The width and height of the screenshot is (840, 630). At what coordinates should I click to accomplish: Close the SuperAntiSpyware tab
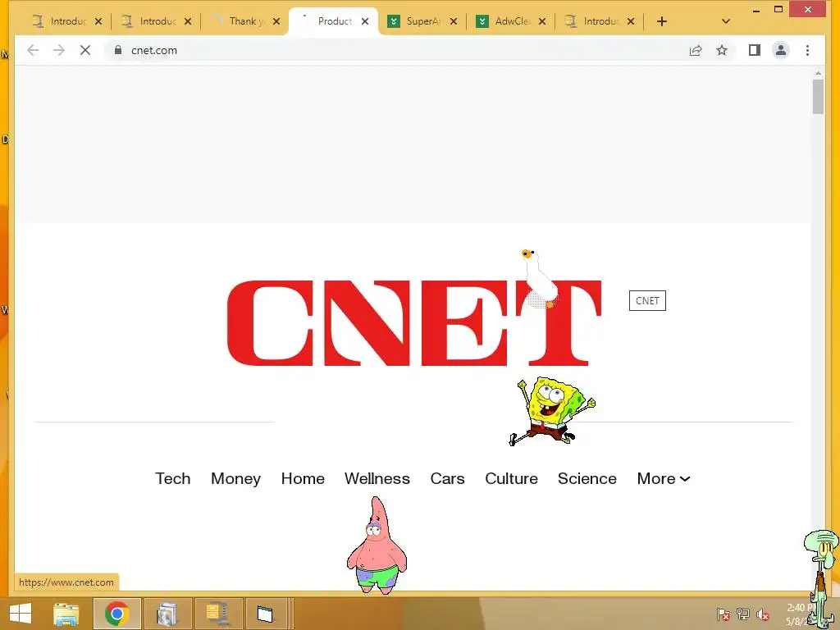[x=453, y=21]
